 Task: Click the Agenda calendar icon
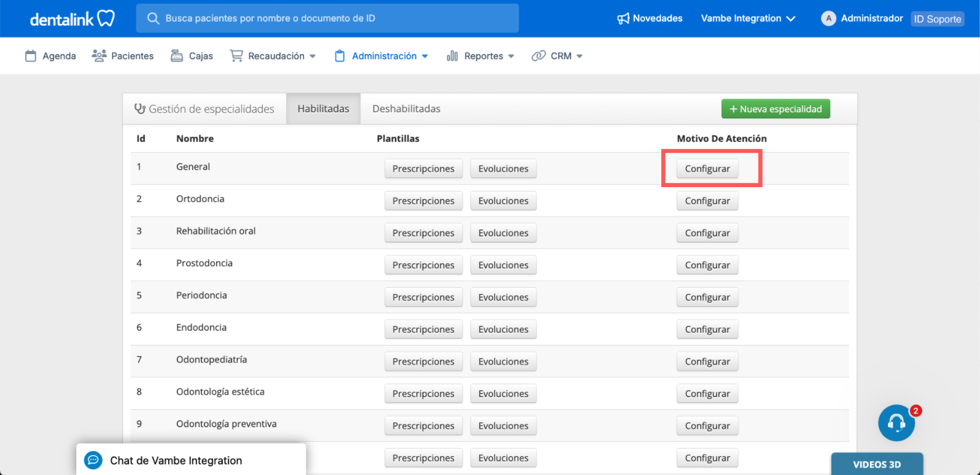(31, 56)
